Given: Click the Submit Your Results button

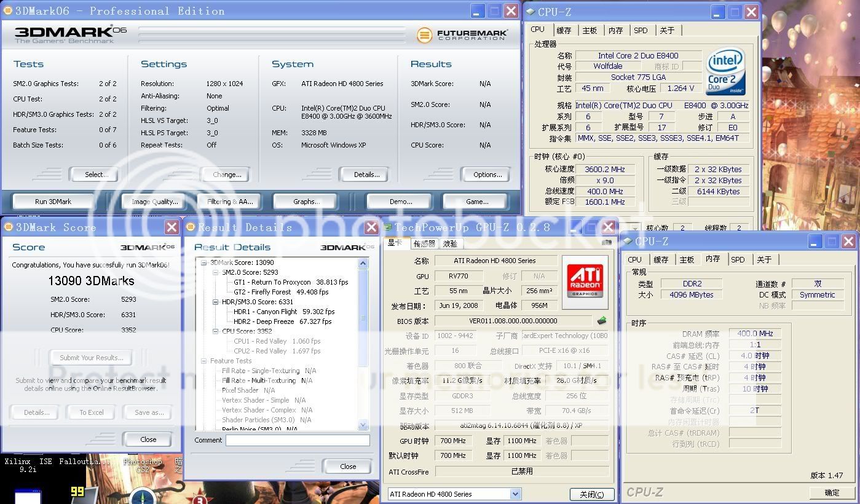Looking at the screenshot, I should pos(91,358).
